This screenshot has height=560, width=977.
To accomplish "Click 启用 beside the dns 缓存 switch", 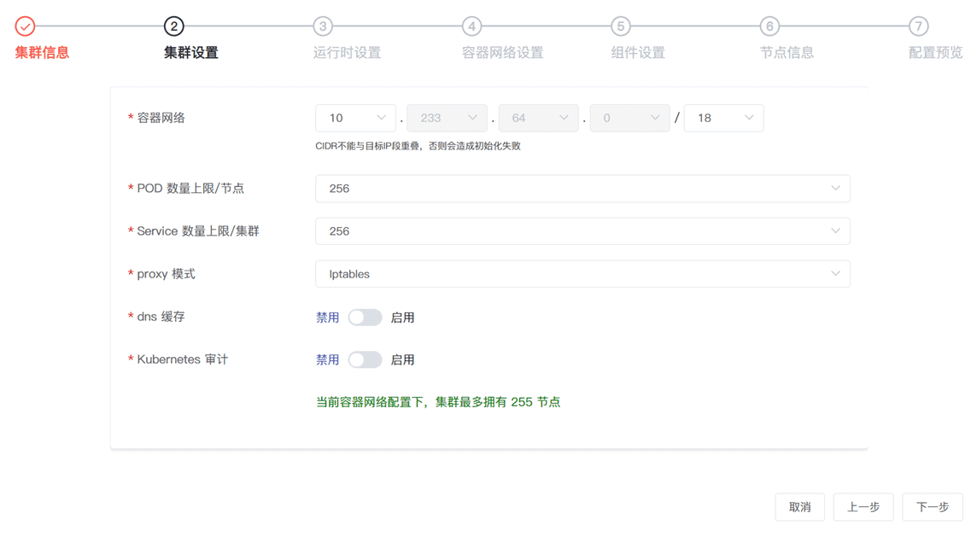I will tap(402, 318).
